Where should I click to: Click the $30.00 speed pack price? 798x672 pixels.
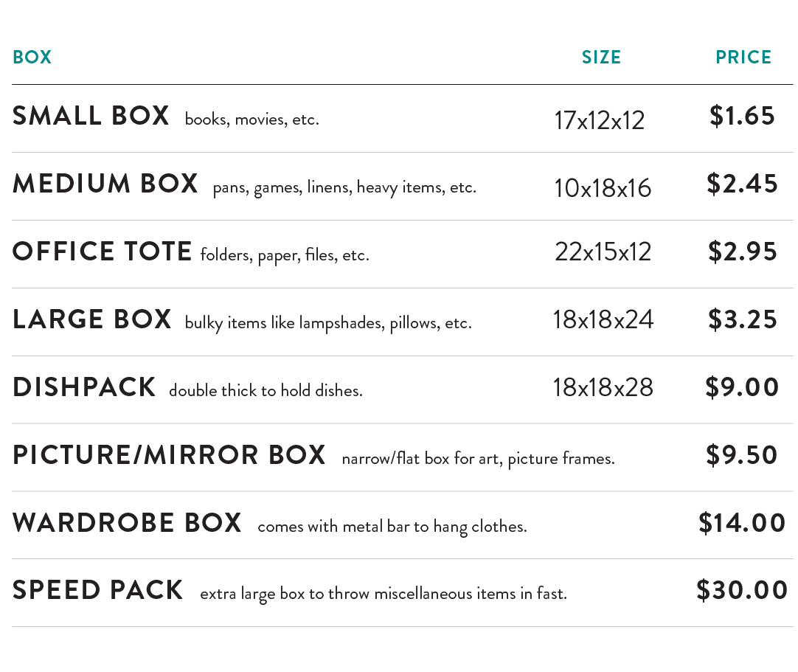click(x=743, y=590)
